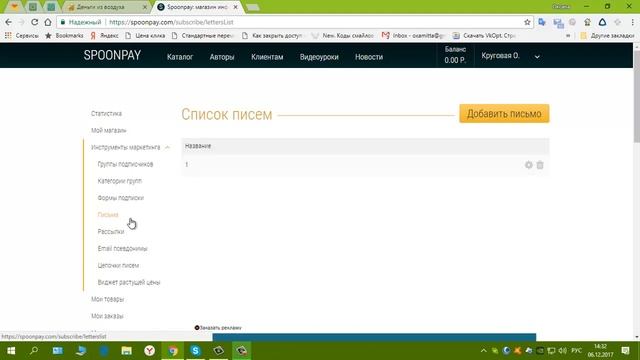
Task: Open Яндекс bookmark
Action: click(x=104, y=36)
